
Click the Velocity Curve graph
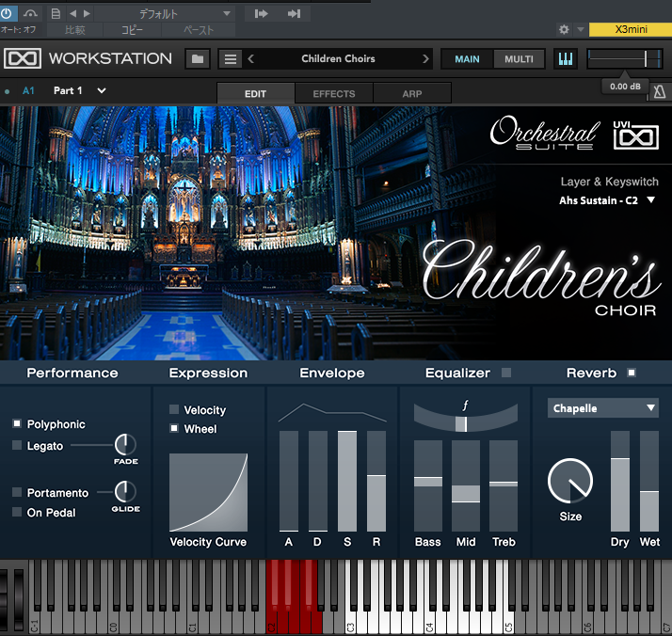pyautogui.click(x=208, y=492)
